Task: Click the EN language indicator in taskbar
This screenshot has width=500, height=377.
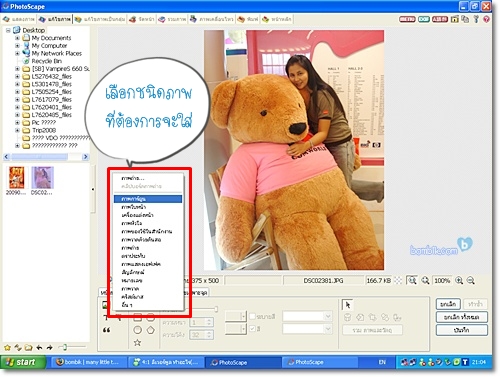Action: [x=382, y=362]
